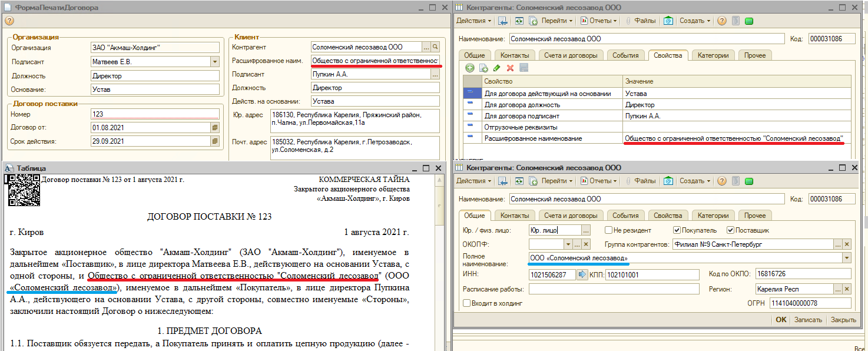Click Файлы button in lower Контрагенты toolbar
This screenshot has width=868, height=351.
pos(640,181)
